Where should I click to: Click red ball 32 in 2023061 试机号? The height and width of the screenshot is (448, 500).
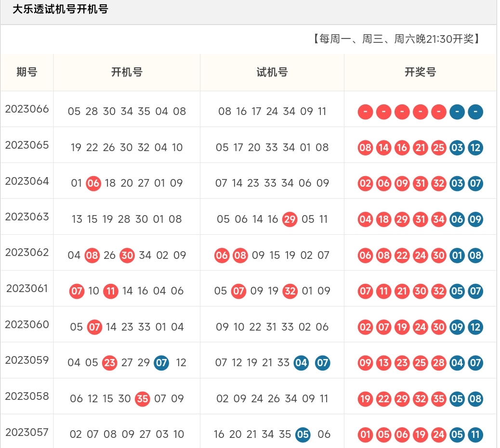(x=290, y=291)
